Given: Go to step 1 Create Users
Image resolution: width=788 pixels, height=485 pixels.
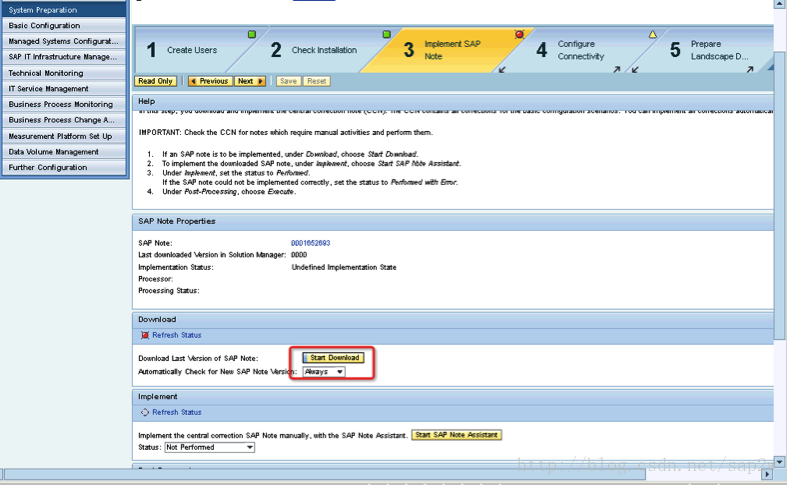Looking at the screenshot, I should [x=191, y=50].
